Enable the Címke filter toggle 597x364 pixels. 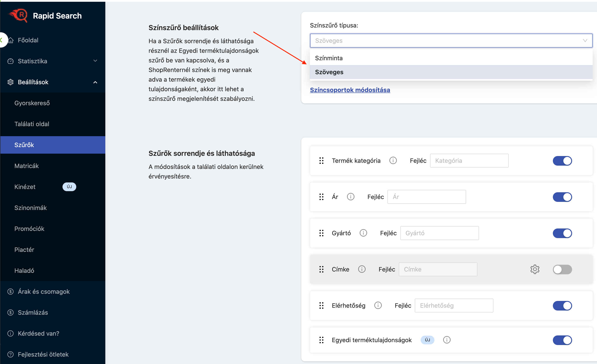tap(562, 269)
